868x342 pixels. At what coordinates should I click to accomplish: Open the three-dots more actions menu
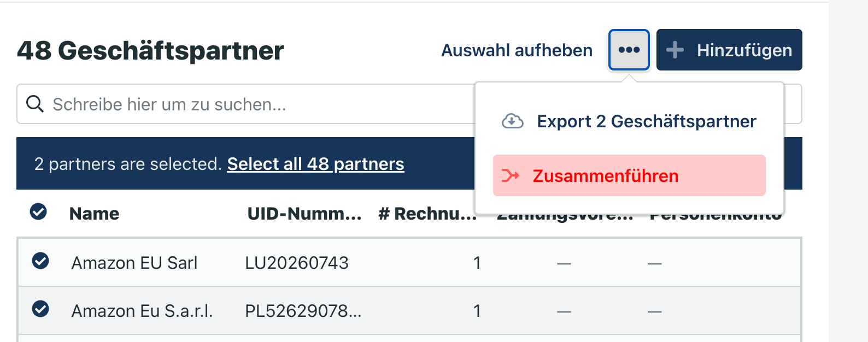pos(629,50)
